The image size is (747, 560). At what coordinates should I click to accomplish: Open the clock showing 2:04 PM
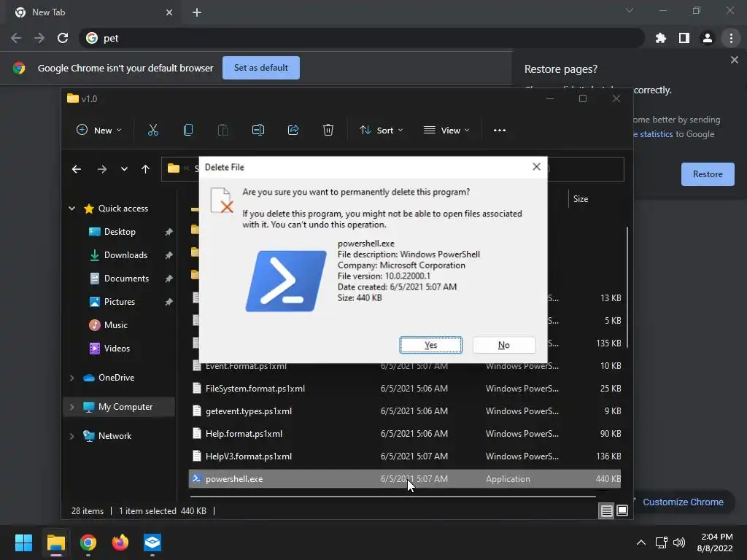[x=715, y=542]
